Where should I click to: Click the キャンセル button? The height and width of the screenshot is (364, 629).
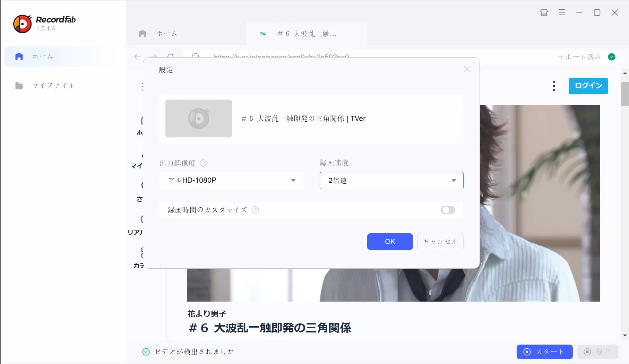click(440, 242)
